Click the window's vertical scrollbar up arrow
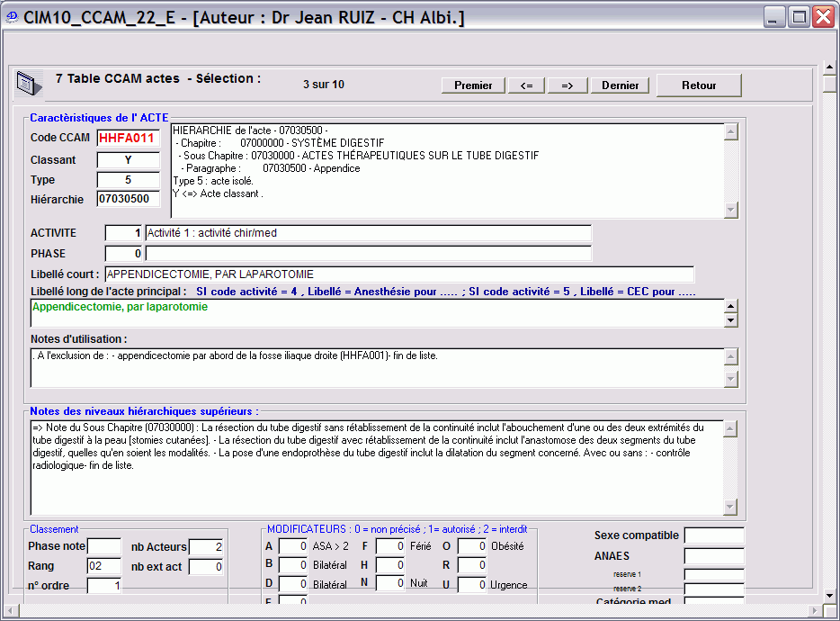 829,67
